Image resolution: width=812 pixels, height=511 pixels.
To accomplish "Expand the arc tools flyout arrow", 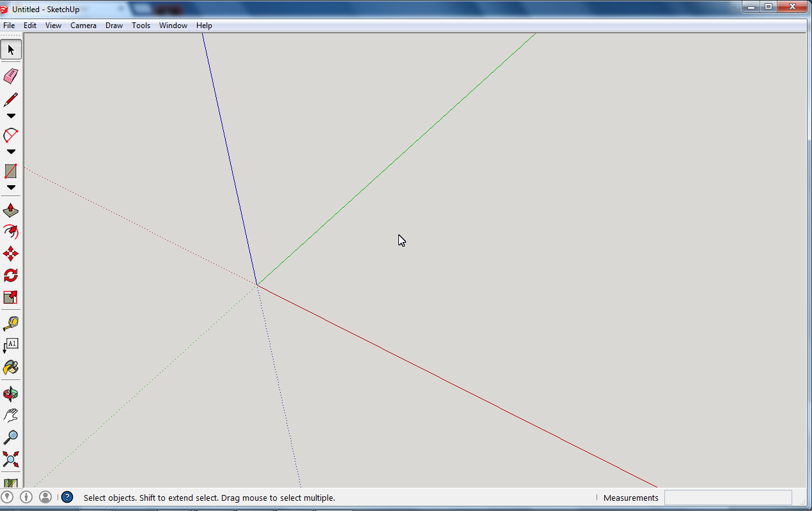I will 11,151.
